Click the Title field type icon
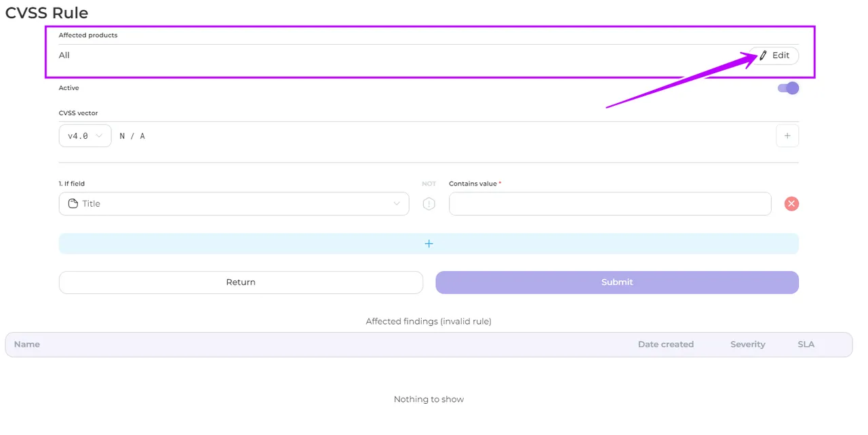 point(73,203)
